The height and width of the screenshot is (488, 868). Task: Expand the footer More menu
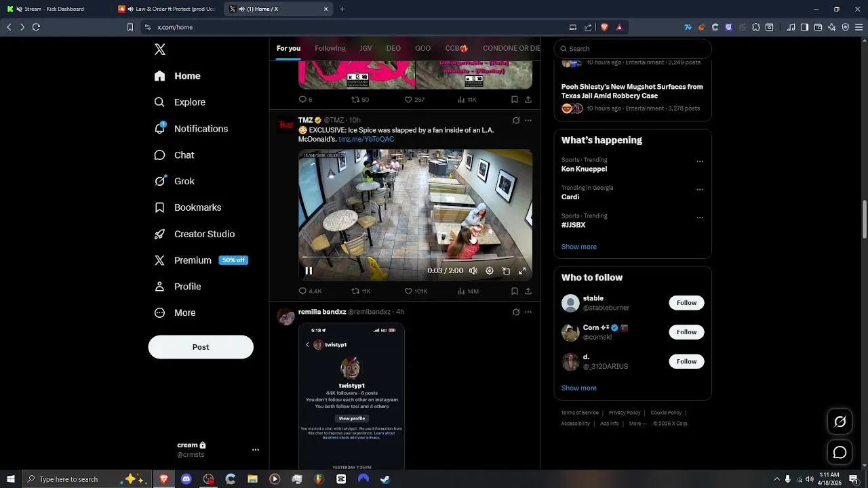point(637,424)
